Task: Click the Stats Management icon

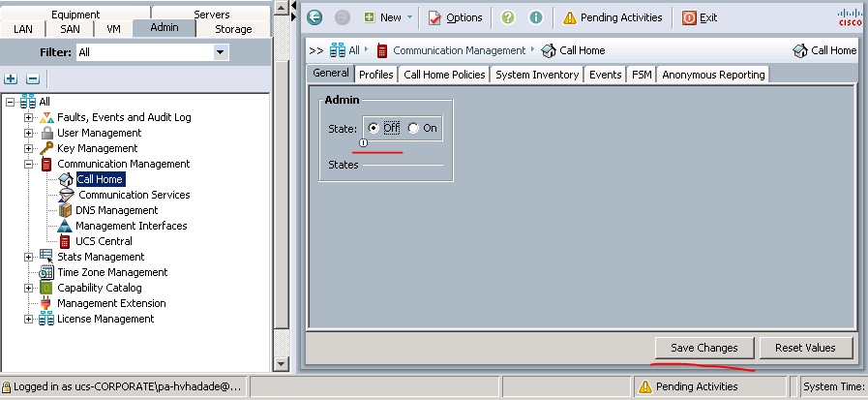Action: 47,256
